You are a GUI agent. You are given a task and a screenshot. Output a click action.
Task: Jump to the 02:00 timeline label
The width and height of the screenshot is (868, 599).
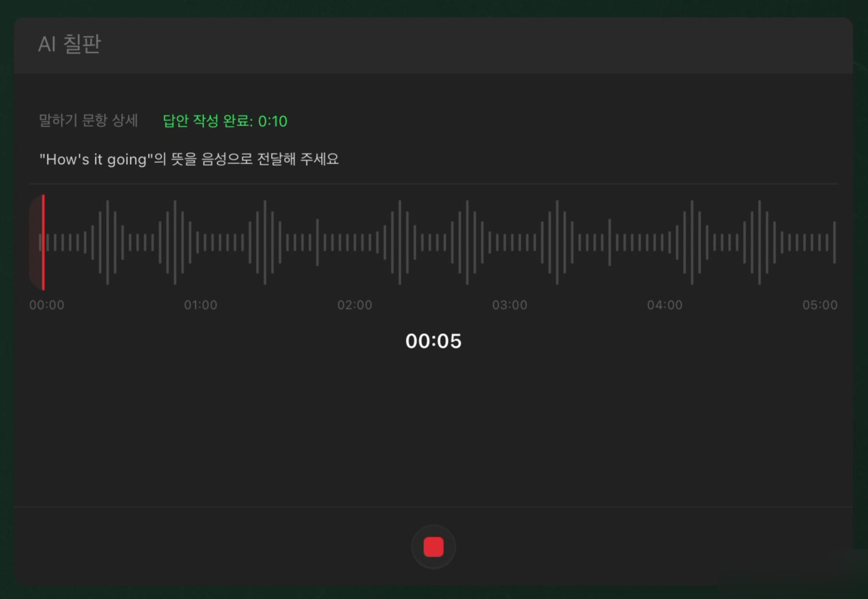pos(355,305)
